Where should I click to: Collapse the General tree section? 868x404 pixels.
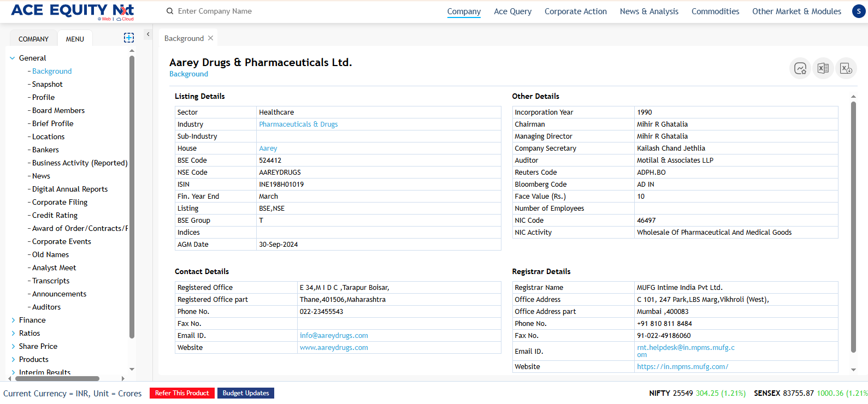(x=13, y=58)
